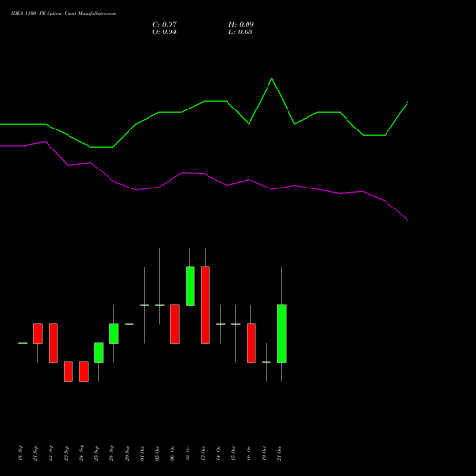476x476 pixels.
Task: Select the 28 Sep date label
Action: pos(112,453)
